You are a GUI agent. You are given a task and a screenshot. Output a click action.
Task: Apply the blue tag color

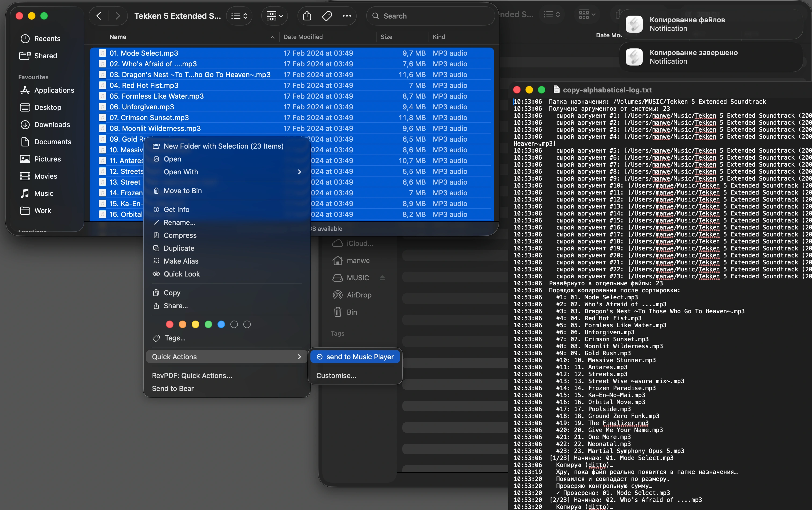[221, 324]
